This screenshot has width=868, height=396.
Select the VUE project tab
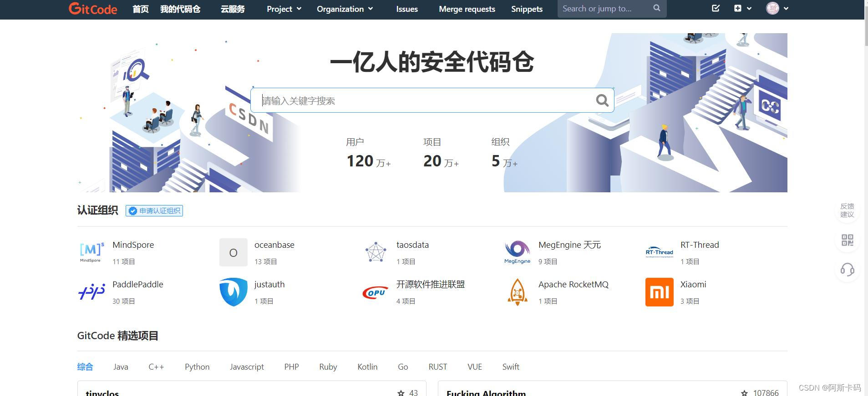[x=475, y=366]
